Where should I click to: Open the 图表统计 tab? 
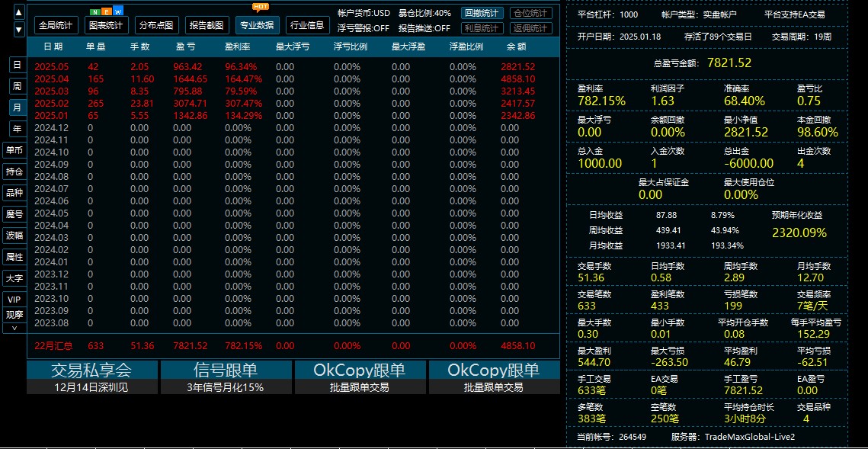coord(106,25)
